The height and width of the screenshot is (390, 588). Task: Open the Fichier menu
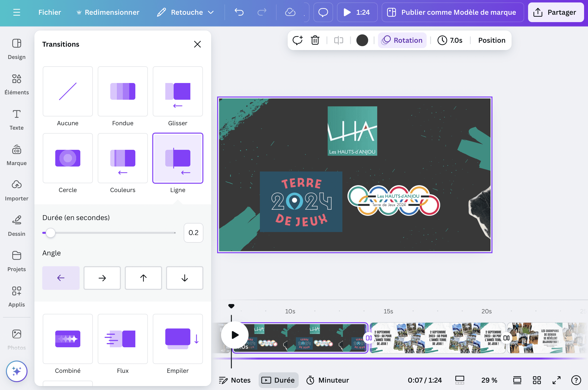pyautogui.click(x=50, y=12)
